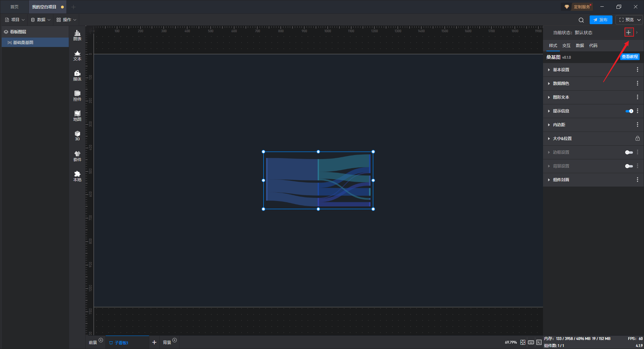Select the Sankey chart on the canvas

point(318,180)
